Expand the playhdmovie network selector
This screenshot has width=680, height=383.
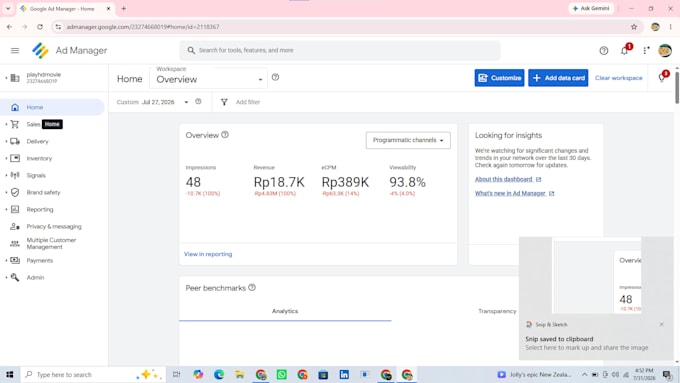(6, 78)
